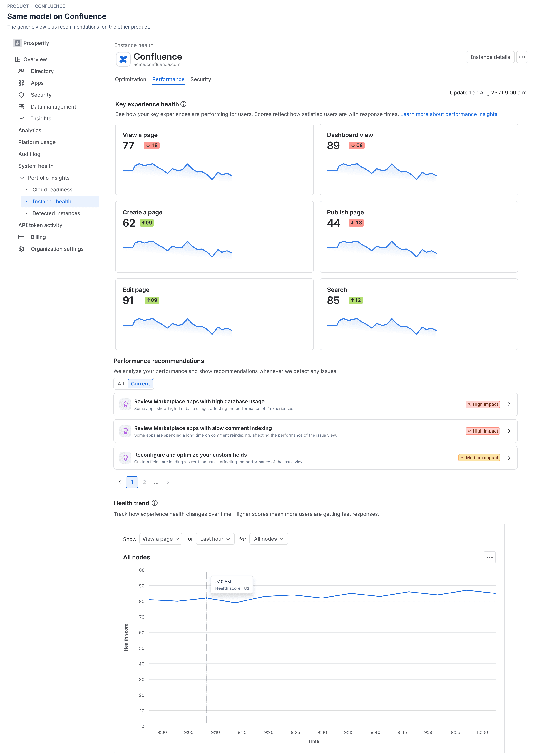Open the All nodes chart more options menu

tap(489, 557)
